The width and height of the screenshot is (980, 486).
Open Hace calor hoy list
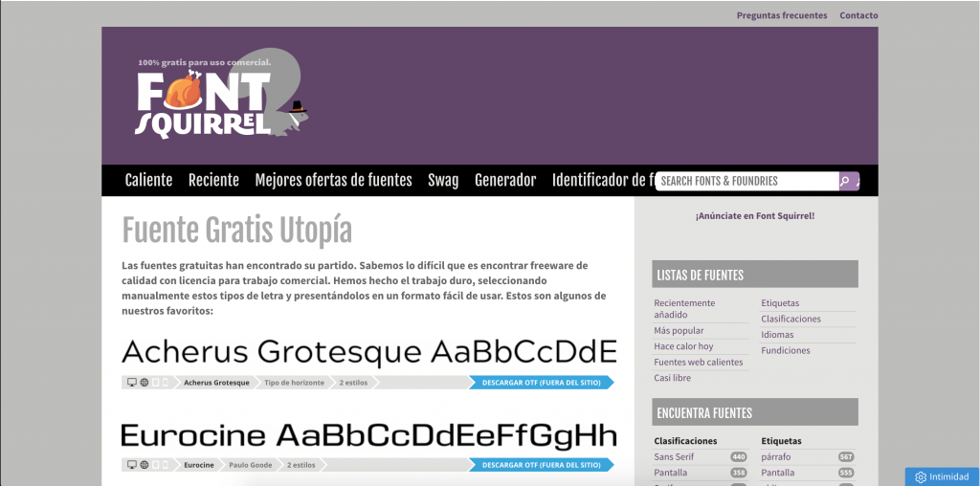tap(683, 346)
